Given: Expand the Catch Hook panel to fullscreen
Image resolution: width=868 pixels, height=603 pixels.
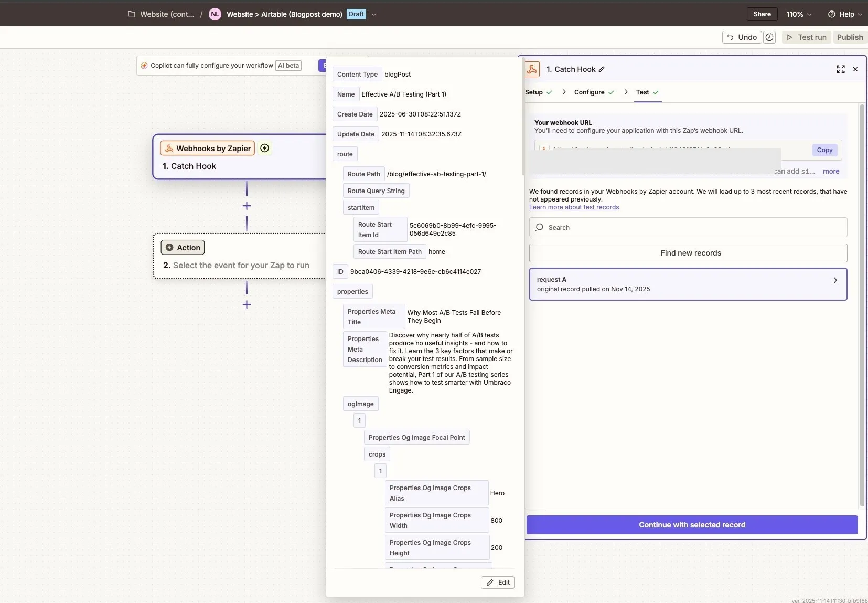Looking at the screenshot, I should tap(840, 69).
